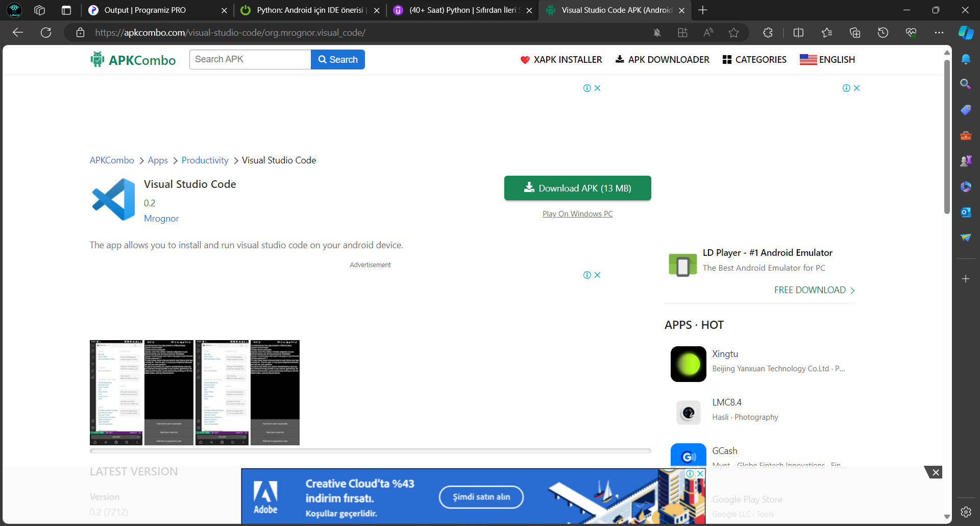The image size is (980, 526).
Task: Click the Visual Studio Code app icon
Action: tap(113, 199)
